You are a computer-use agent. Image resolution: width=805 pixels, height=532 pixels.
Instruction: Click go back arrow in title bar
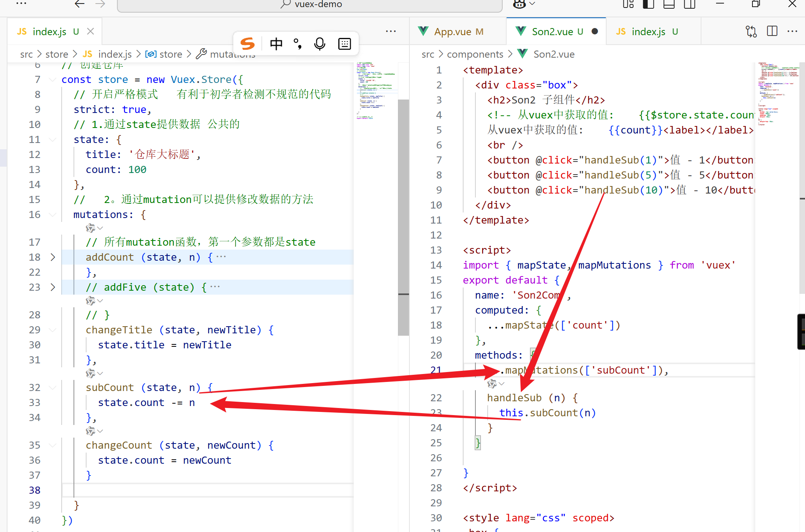[79, 4]
